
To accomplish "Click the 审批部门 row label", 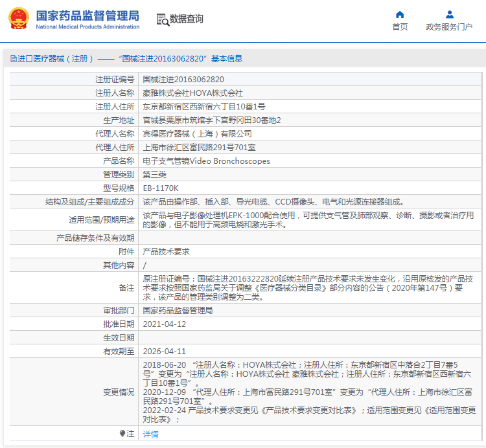I will coord(119,311).
